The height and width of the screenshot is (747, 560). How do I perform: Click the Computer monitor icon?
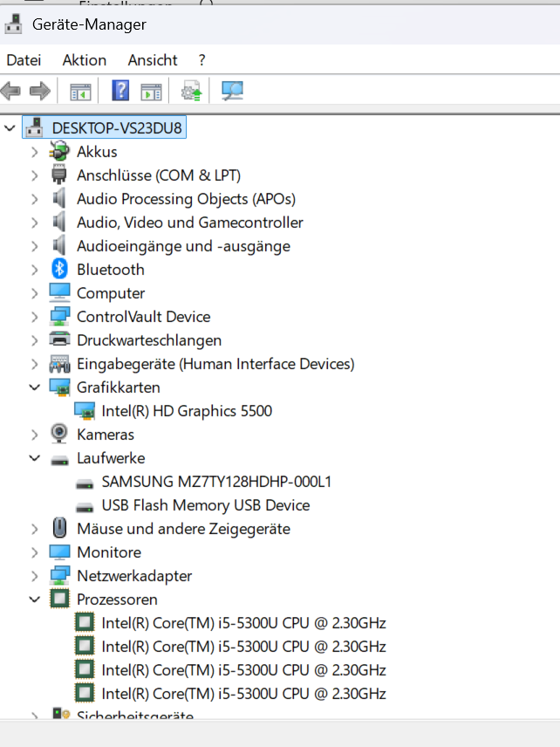point(59,292)
